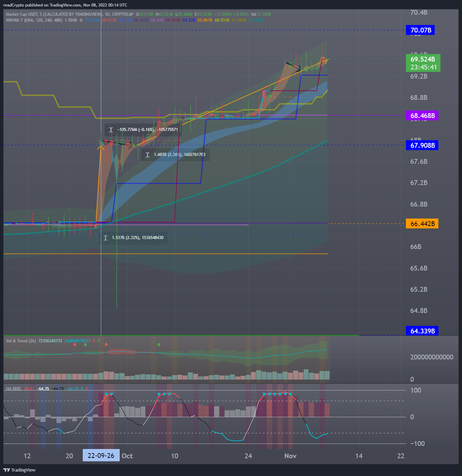Click the 23:45:41 bar countdown timer
The height and width of the screenshot is (476, 462).
(x=424, y=67)
